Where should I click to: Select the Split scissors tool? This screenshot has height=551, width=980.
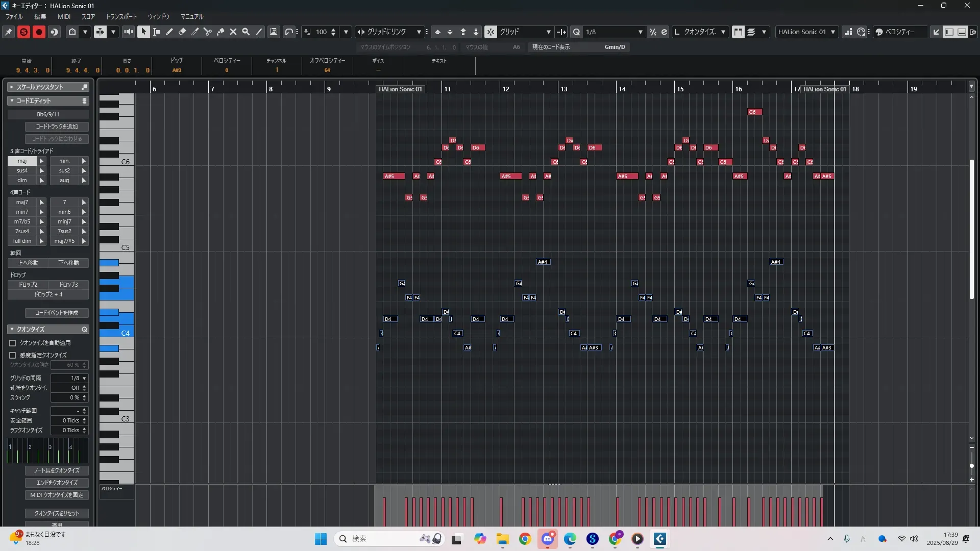coord(208,32)
